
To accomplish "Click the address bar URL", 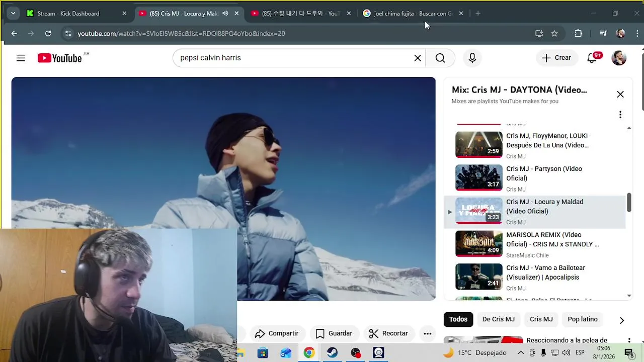I will [x=181, y=34].
